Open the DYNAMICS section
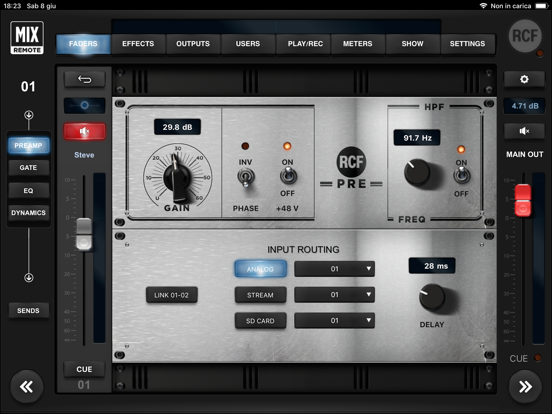Screen dimensions: 552x414 point(29,213)
